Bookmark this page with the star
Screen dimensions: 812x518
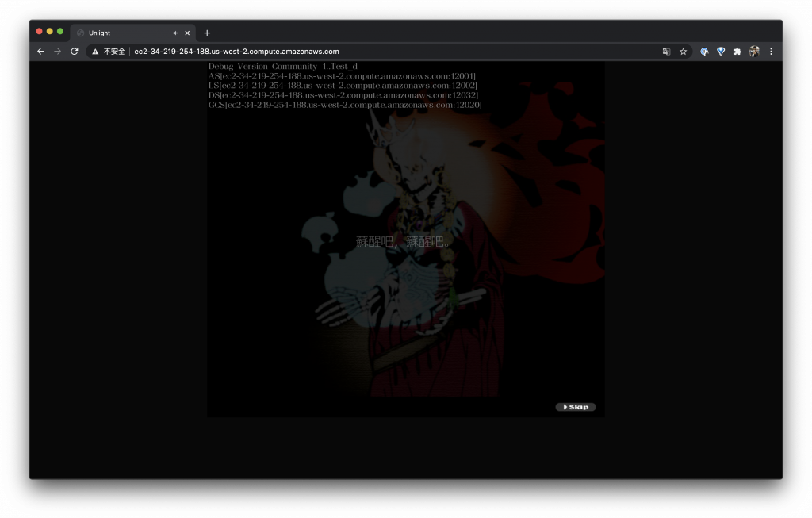pyautogui.click(x=683, y=52)
